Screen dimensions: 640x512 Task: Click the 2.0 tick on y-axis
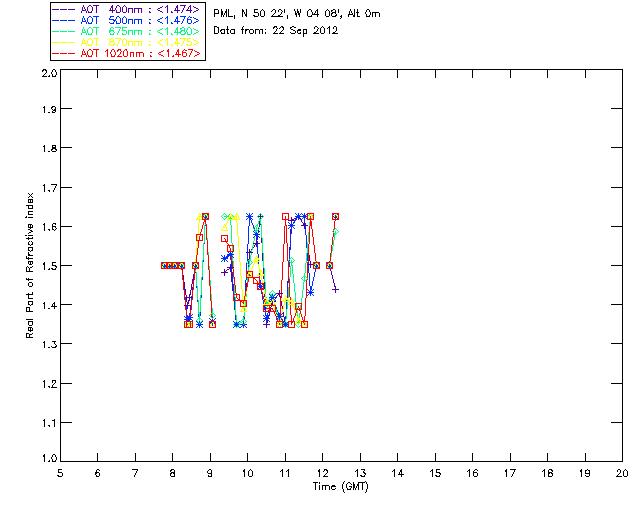click(48, 74)
